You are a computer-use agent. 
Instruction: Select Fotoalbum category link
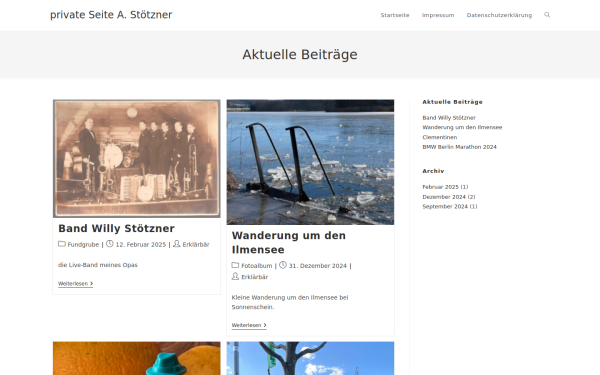(257, 266)
